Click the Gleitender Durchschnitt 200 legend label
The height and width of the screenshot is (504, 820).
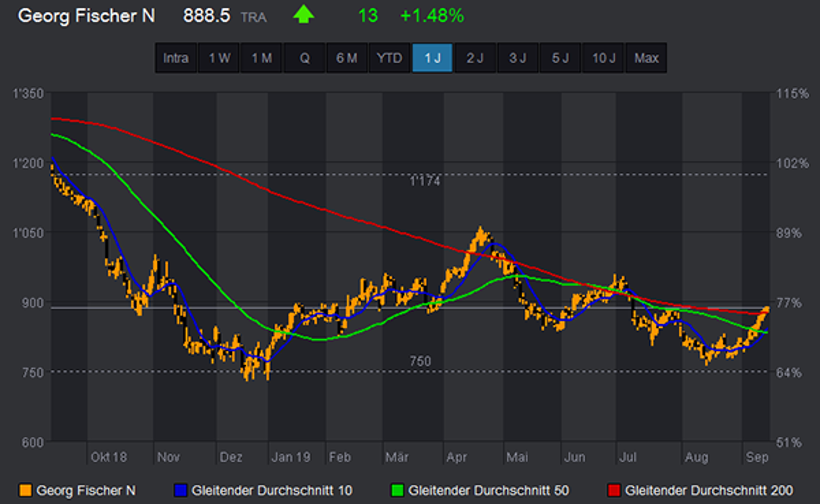coord(709,490)
